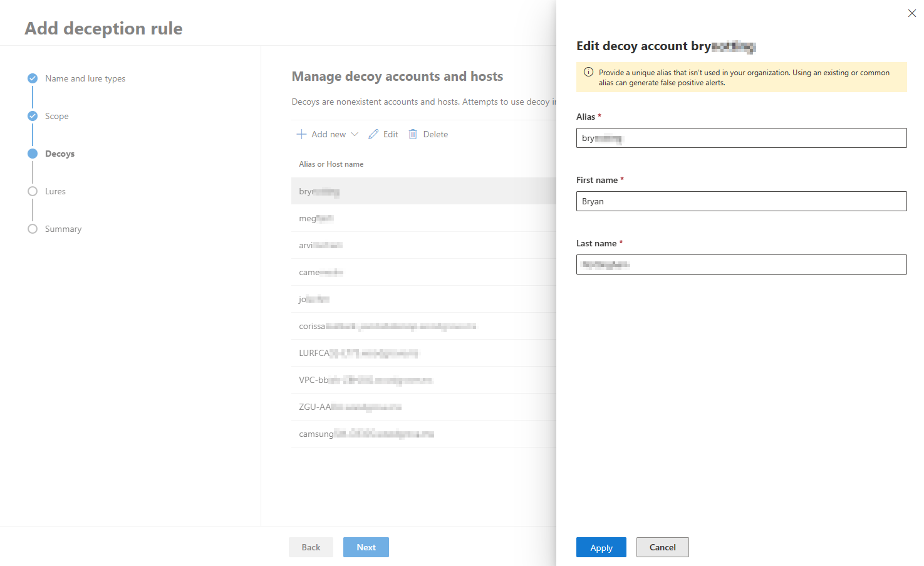Click the Apply button
This screenshot has height=566, width=924.
click(x=601, y=547)
